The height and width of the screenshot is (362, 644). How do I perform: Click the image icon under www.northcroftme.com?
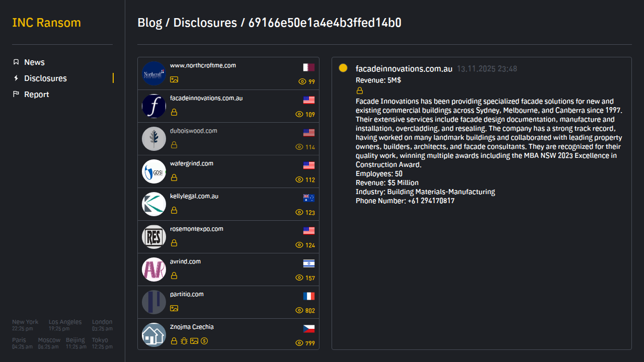click(174, 79)
